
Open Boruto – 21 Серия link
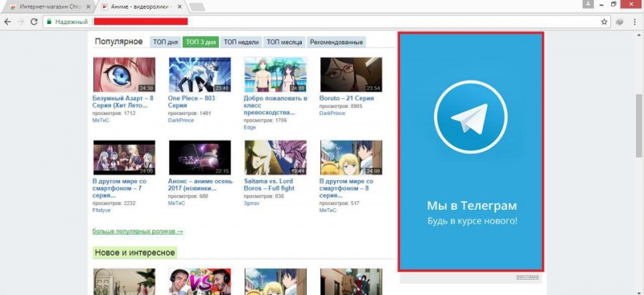point(346,99)
